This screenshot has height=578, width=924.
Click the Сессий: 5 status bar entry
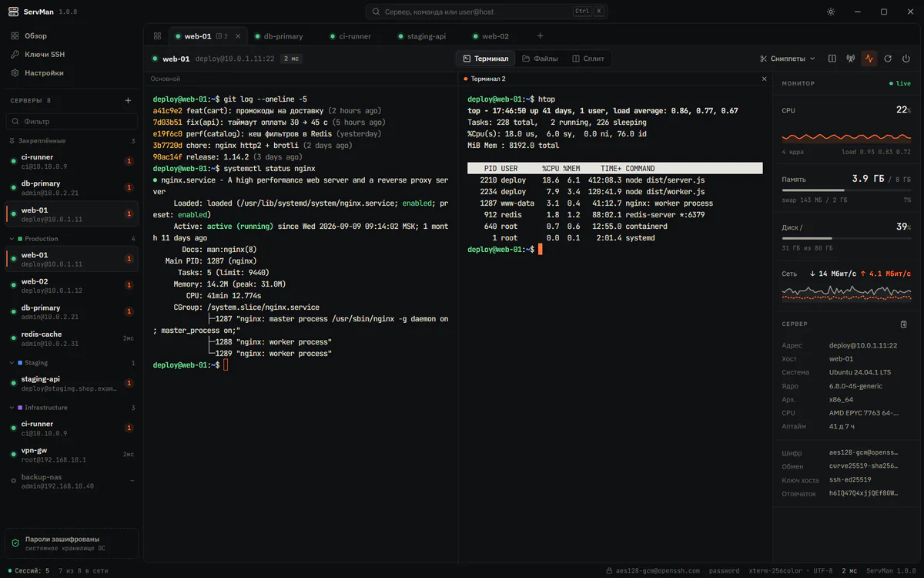27,571
